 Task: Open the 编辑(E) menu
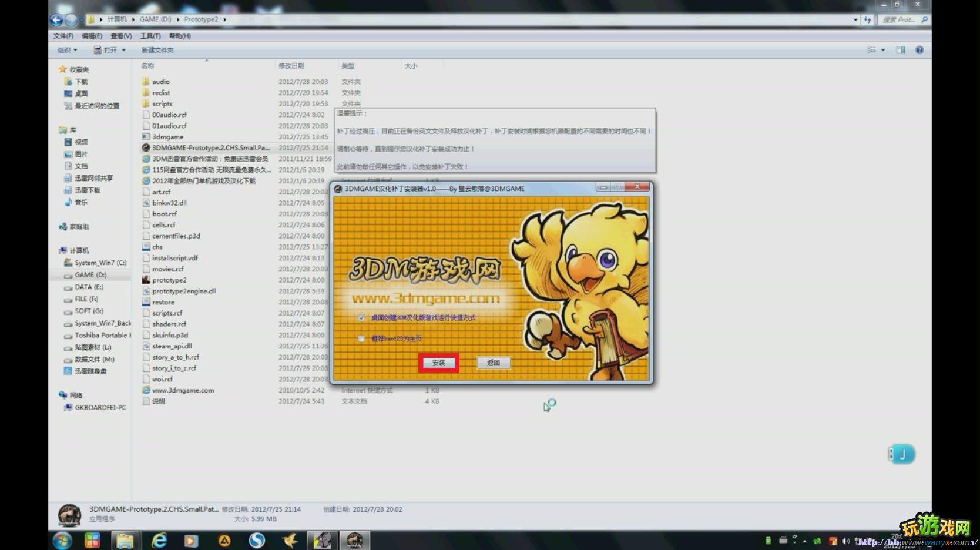coord(92,36)
